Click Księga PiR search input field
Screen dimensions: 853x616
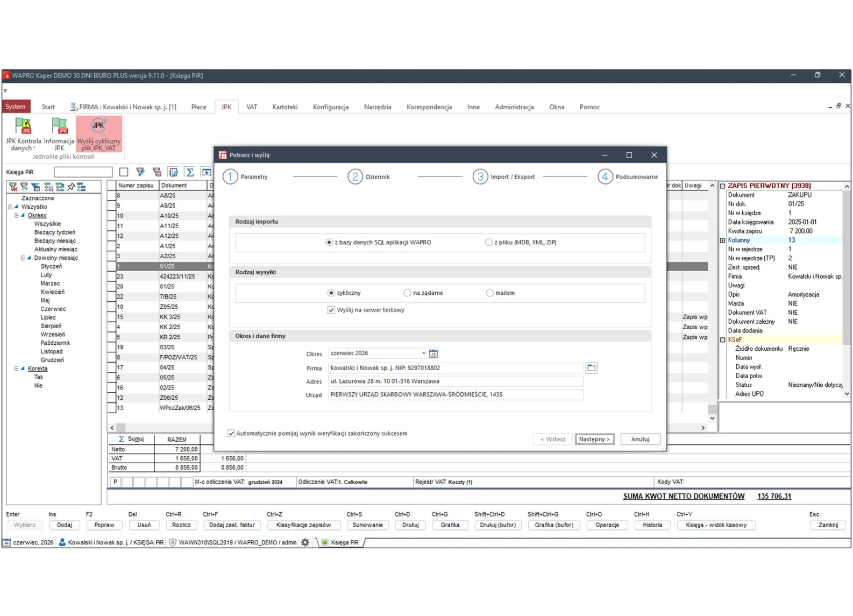pyautogui.click(x=83, y=172)
